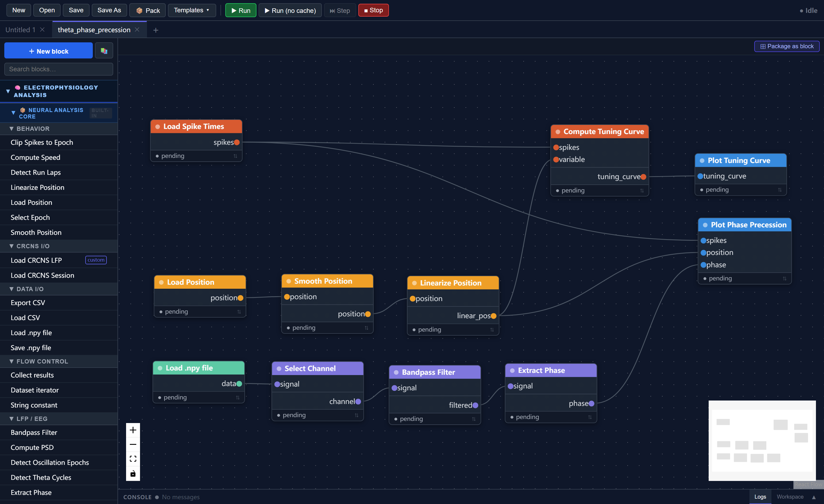Click resize arrows on Plot Phase Precession node
This screenshot has height=504, width=824.
pyautogui.click(x=784, y=278)
